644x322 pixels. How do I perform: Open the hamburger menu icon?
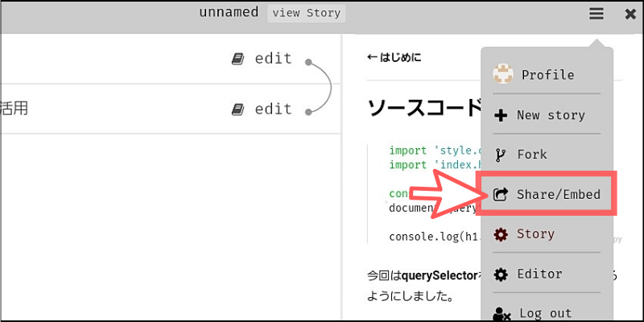(597, 14)
